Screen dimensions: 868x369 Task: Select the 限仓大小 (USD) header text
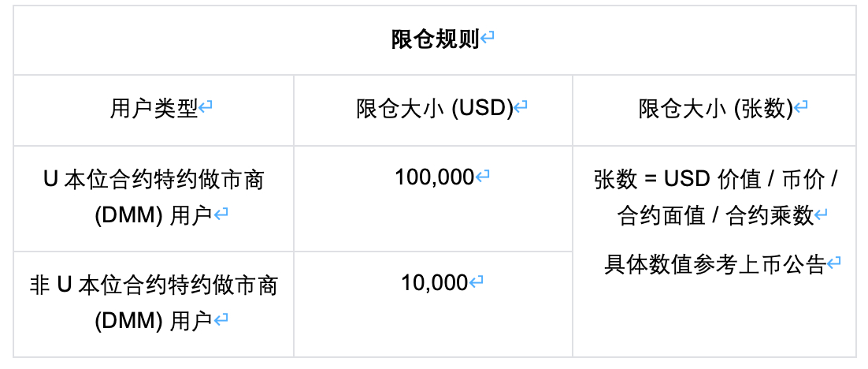(435, 109)
